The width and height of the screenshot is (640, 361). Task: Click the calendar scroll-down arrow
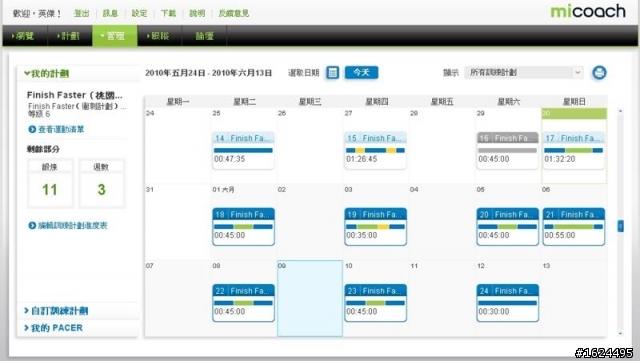pyautogui.click(x=620, y=333)
